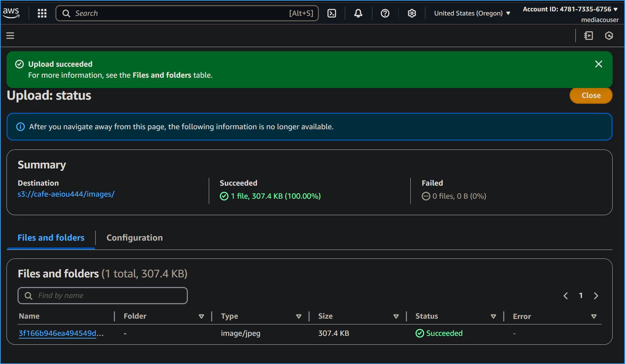Select the Files and folders tab
Screen dimensions: 625x364
51,238
